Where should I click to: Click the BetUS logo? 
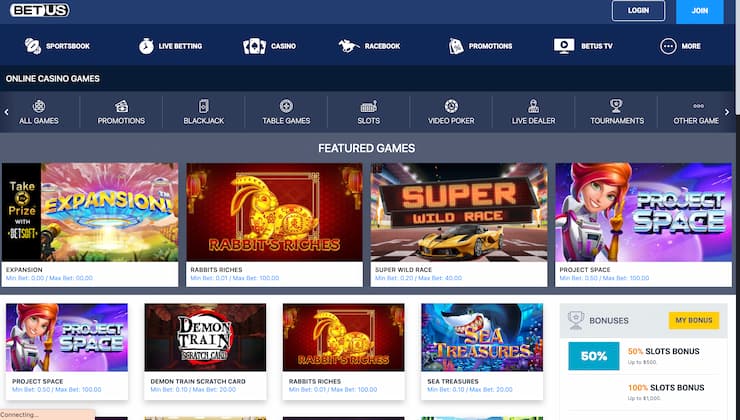click(40, 10)
